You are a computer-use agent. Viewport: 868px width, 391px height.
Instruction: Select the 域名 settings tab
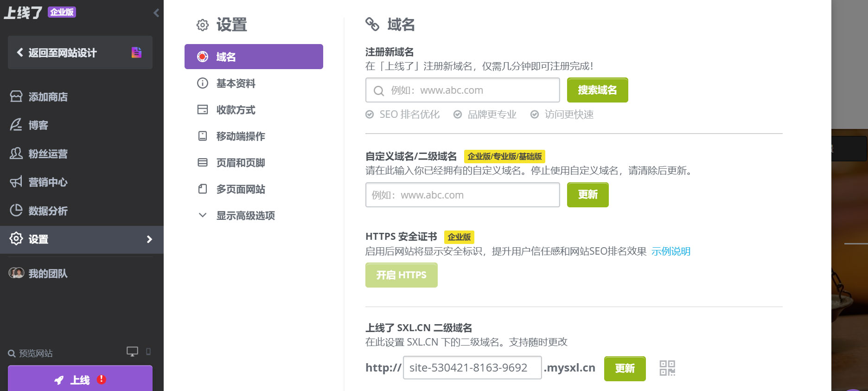coord(254,57)
